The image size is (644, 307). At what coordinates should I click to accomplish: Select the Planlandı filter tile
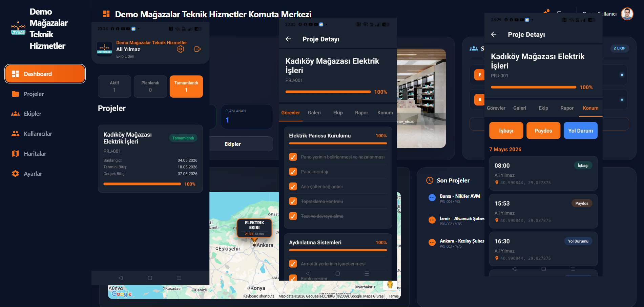(x=150, y=87)
